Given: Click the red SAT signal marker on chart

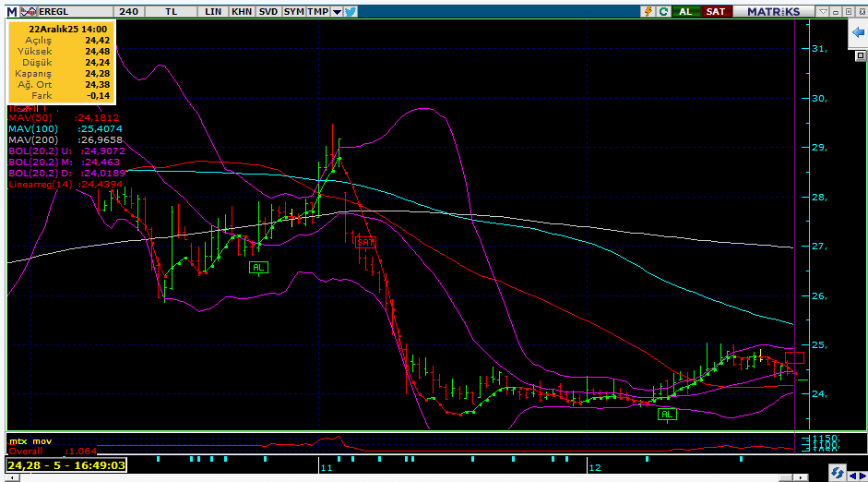Looking at the screenshot, I should [x=366, y=241].
